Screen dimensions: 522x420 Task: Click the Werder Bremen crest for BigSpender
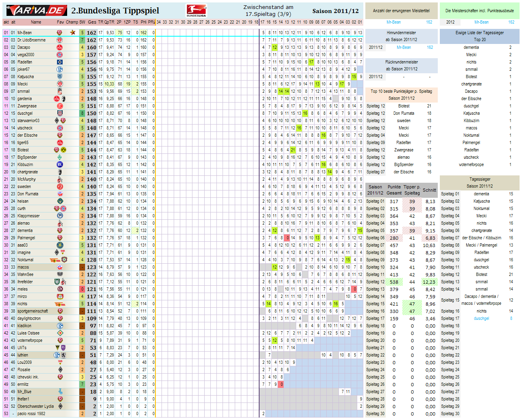59,157
